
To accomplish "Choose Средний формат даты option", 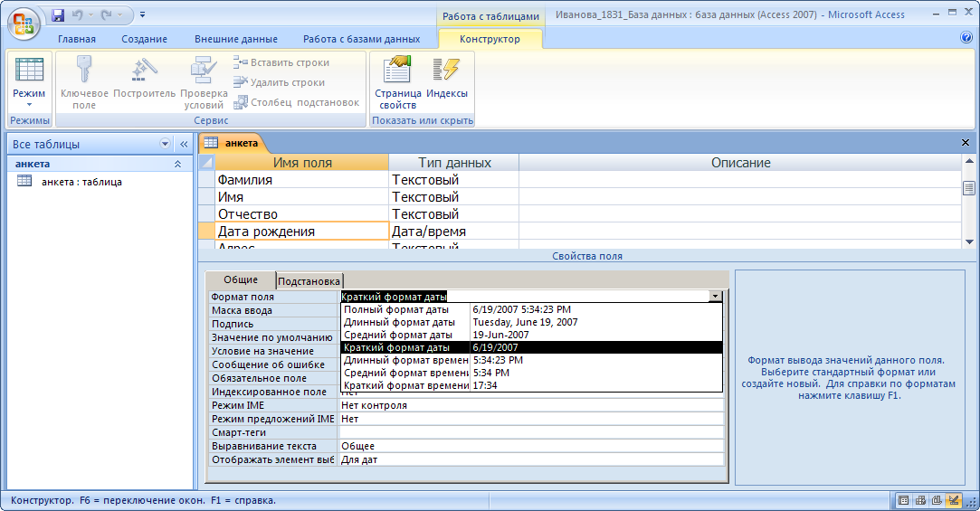I will 531,335.
